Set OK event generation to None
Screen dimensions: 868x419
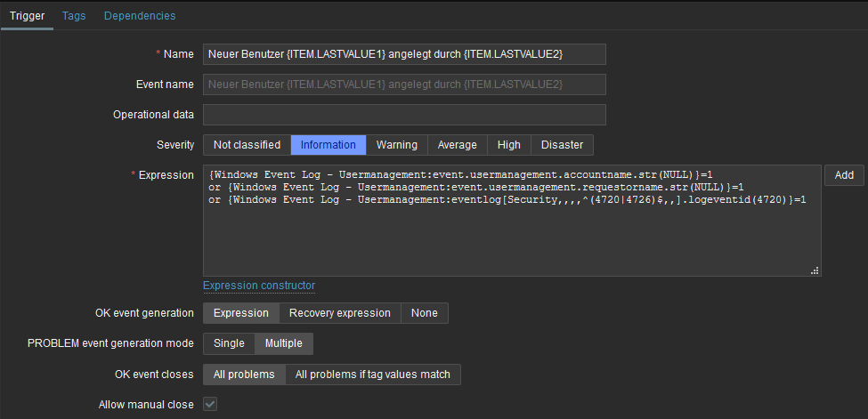pyautogui.click(x=424, y=313)
